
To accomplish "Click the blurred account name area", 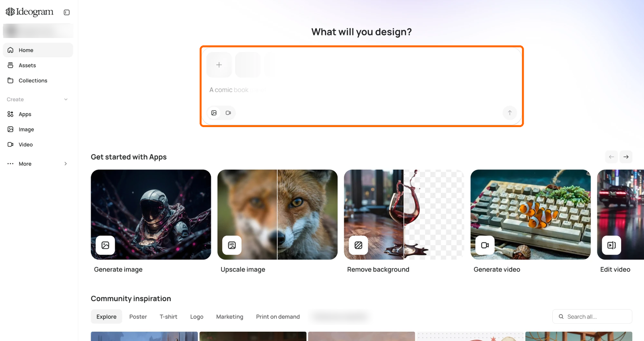I will point(38,31).
